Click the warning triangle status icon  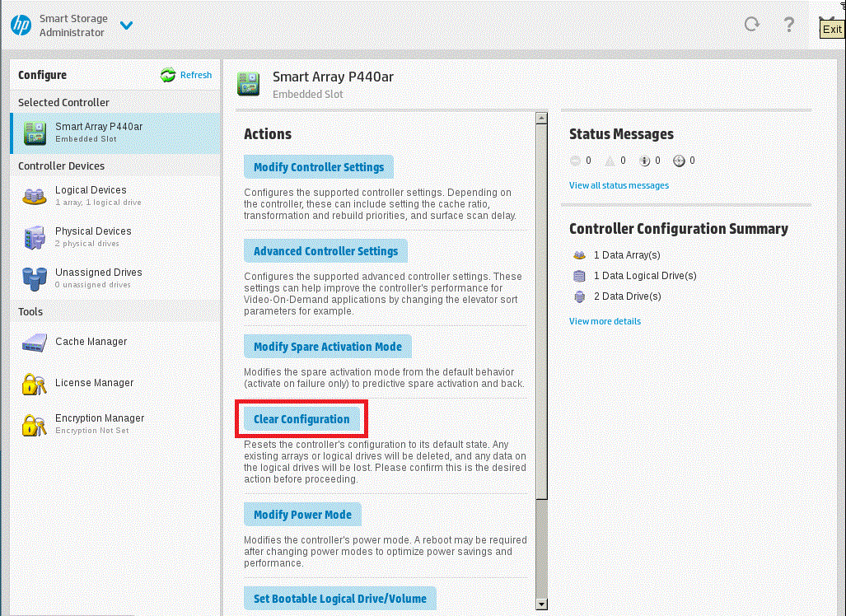tap(610, 161)
